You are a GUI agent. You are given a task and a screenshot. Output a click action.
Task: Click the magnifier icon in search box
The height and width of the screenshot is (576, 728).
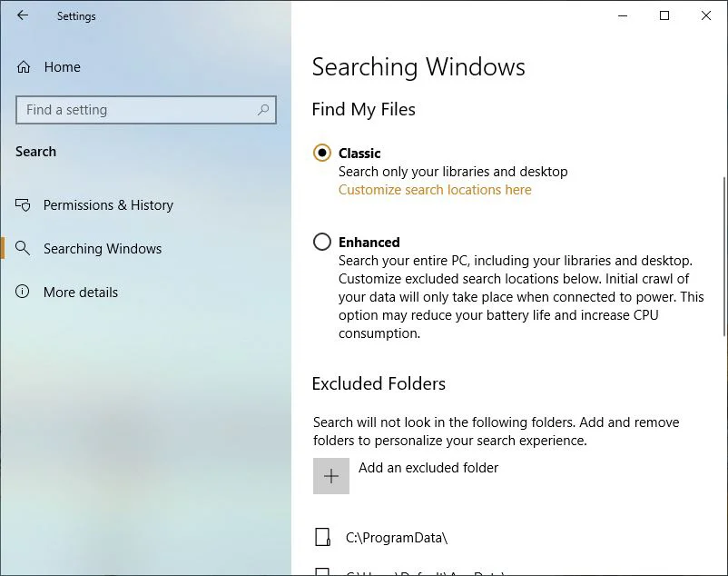(263, 110)
